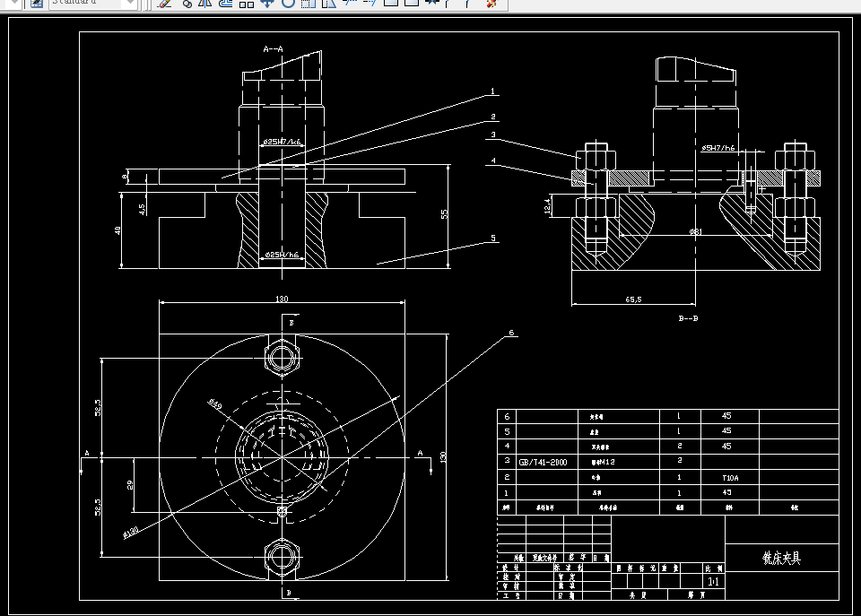Select the bottom B section cut marker
861x616 pixels.
coord(289,593)
